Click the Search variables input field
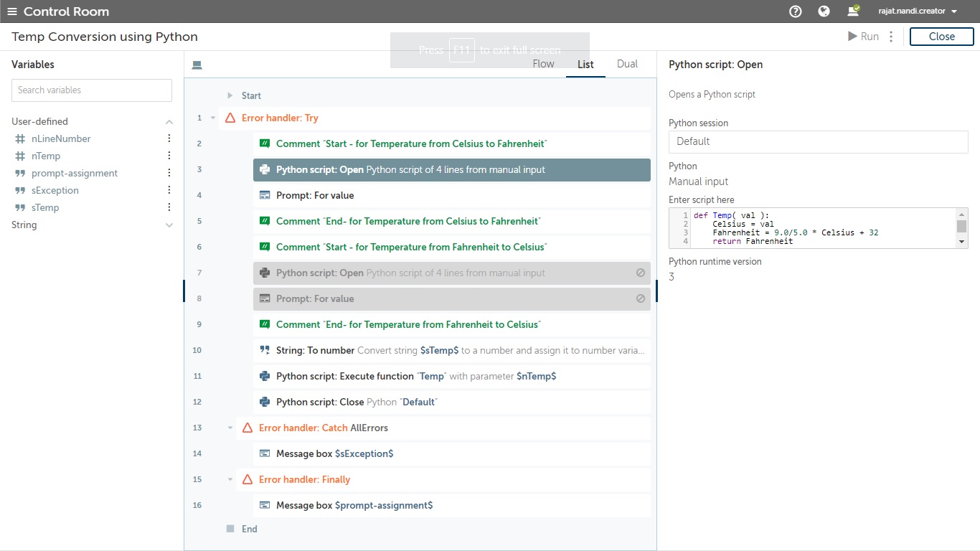Image resolution: width=980 pixels, height=551 pixels. click(92, 90)
